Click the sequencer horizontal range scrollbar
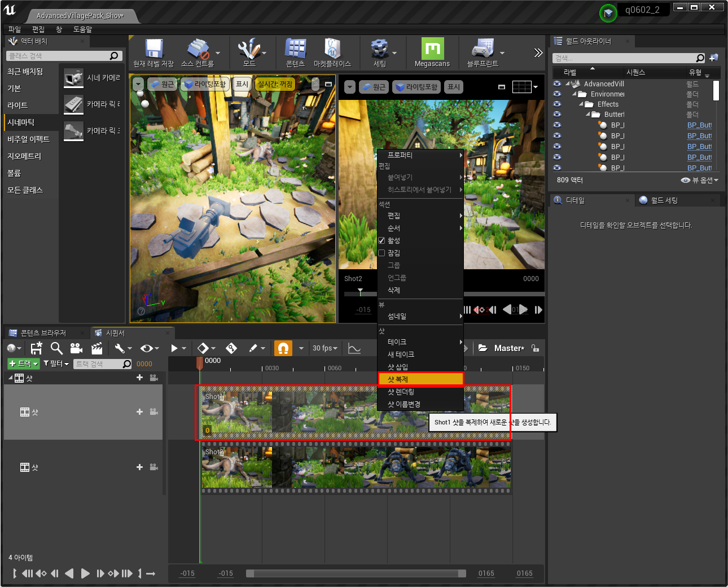This screenshot has width=728, height=587. coord(356,573)
